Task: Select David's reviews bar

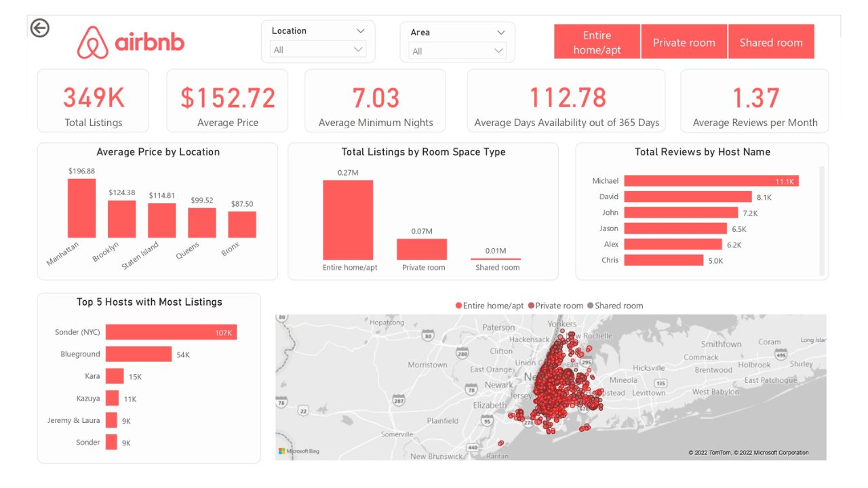Action: click(x=688, y=197)
